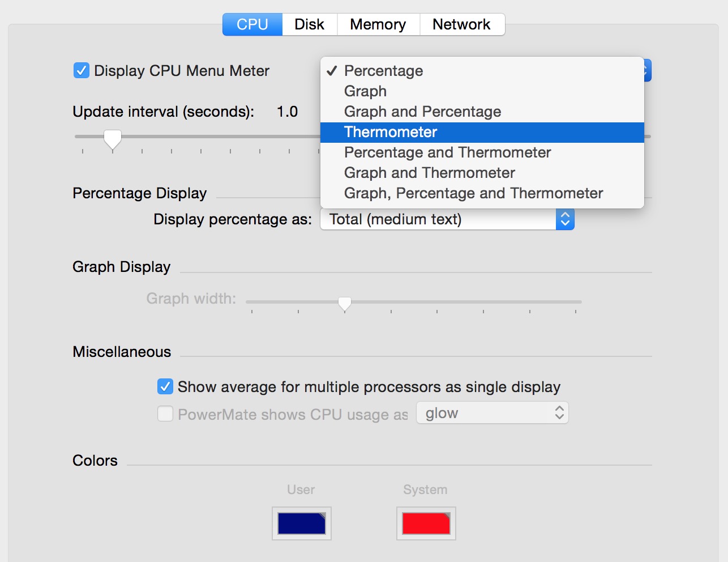Choose Graph and Thermometer option
Image resolution: width=728 pixels, height=562 pixels.
tap(429, 173)
